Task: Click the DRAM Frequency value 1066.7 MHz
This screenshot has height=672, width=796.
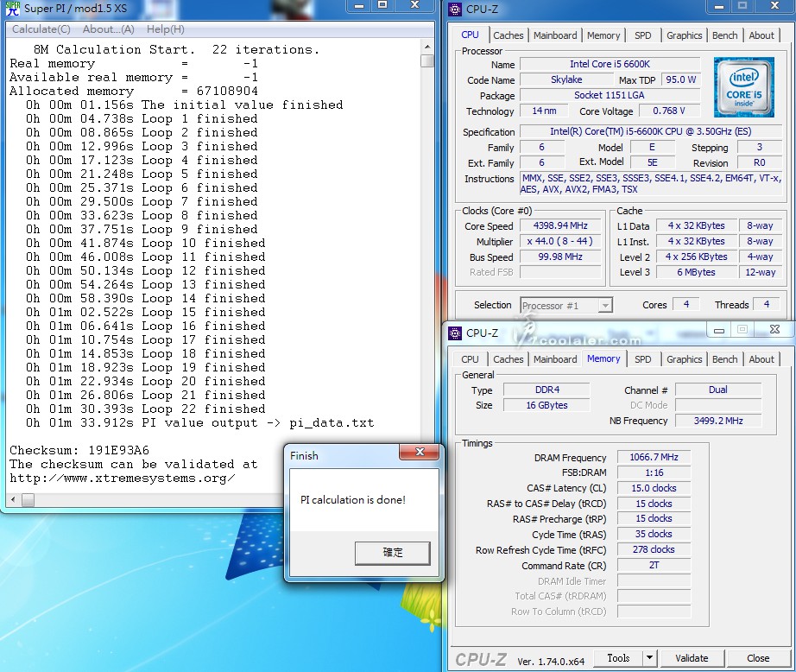Action: click(x=654, y=457)
